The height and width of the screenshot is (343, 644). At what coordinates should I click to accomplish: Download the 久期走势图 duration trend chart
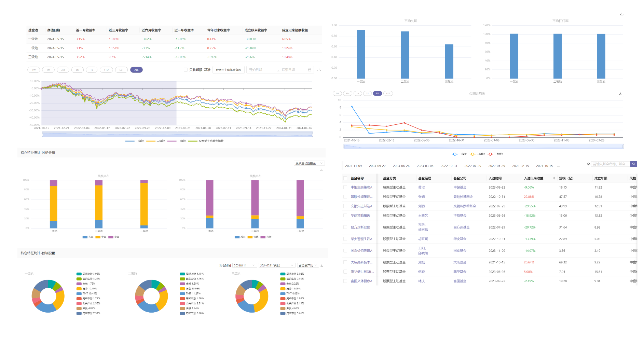pos(620,94)
